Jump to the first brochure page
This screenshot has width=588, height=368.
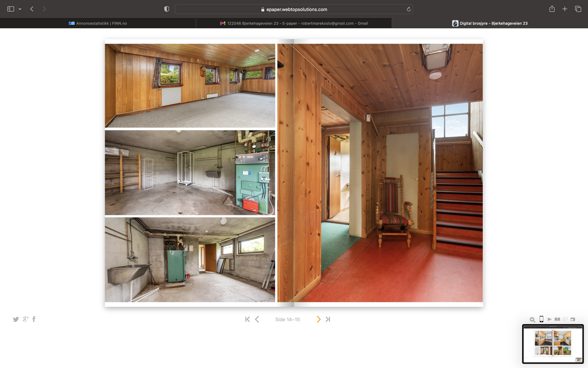[x=247, y=319]
